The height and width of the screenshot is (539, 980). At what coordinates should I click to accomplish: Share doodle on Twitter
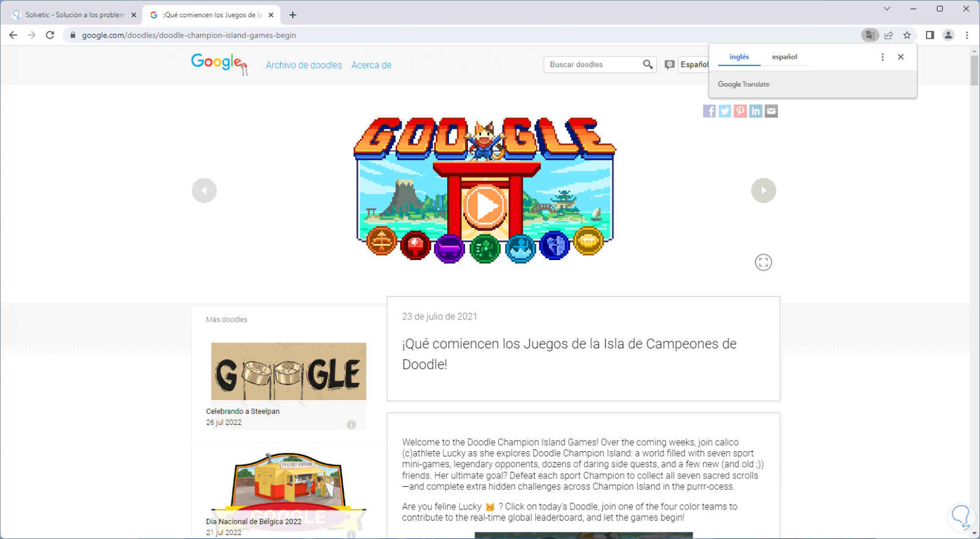point(725,111)
